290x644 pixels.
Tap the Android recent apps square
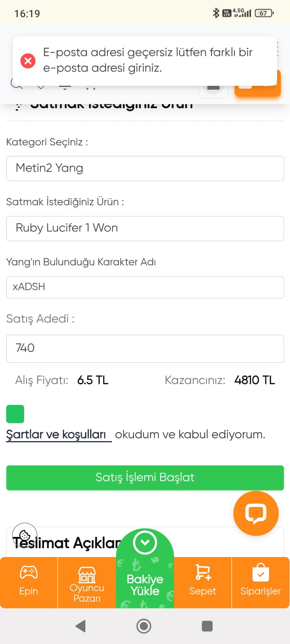click(207, 626)
